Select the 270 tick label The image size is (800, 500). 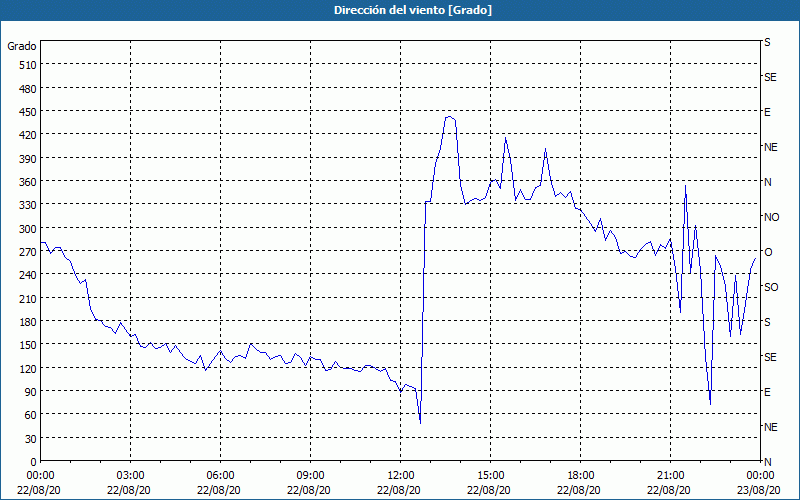point(28,252)
